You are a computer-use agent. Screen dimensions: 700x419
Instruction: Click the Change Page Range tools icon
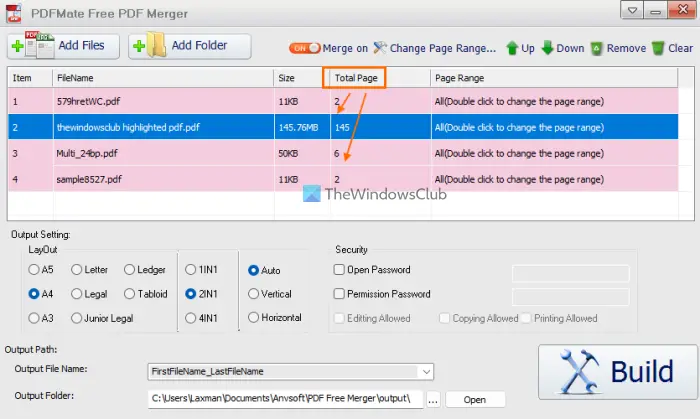click(x=380, y=48)
